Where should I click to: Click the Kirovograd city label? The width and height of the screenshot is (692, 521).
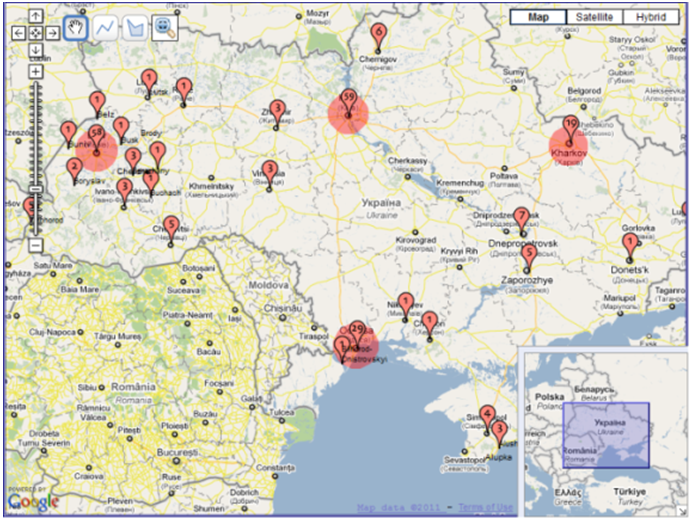coord(416,240)
